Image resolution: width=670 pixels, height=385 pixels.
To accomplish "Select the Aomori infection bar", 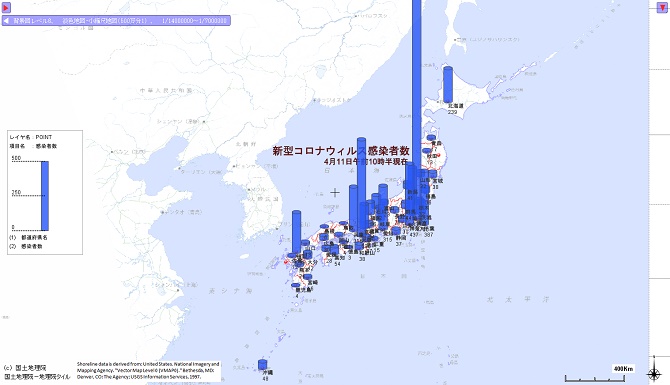I will pos(432,138).
